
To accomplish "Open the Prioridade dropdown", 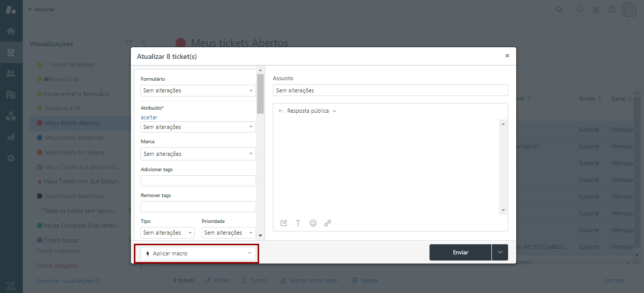I will pos(228,233).
